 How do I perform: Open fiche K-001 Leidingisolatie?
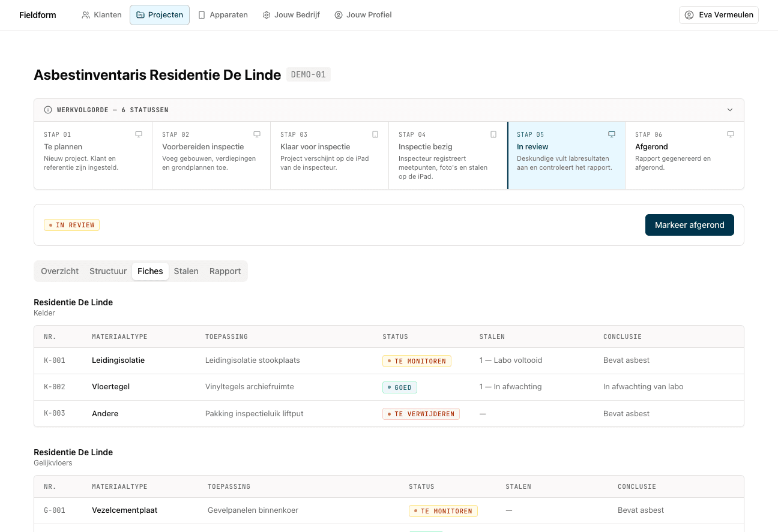tap(389, 360)
